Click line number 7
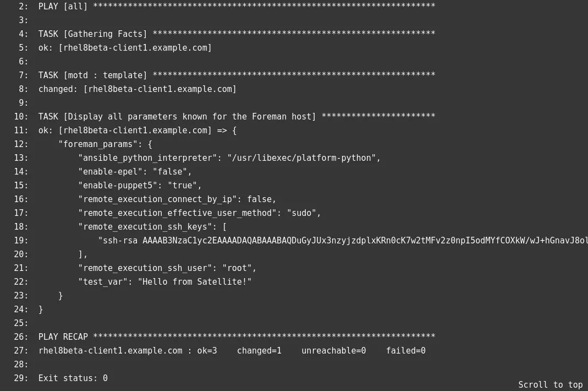Screen dimensions: 588x391 (x=23, y=75)
